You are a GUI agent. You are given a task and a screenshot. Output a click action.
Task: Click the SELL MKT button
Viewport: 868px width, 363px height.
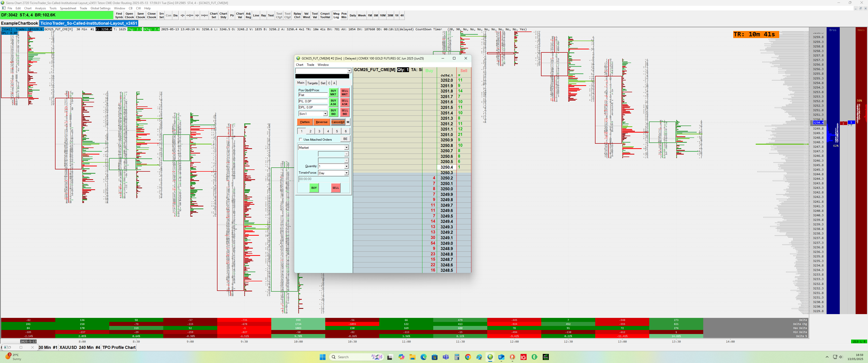[344, 93]
